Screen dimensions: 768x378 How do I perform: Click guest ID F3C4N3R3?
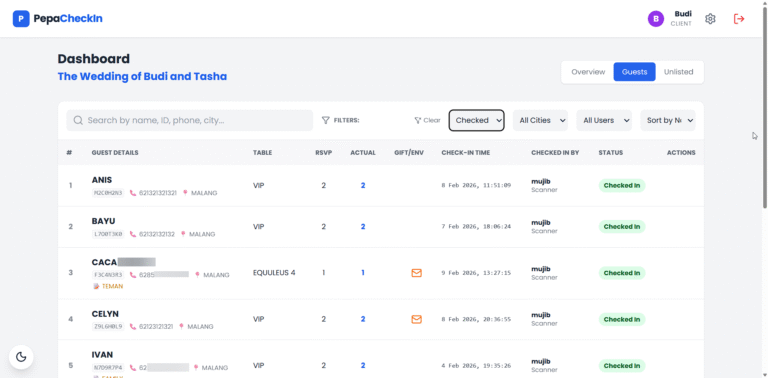108,275
